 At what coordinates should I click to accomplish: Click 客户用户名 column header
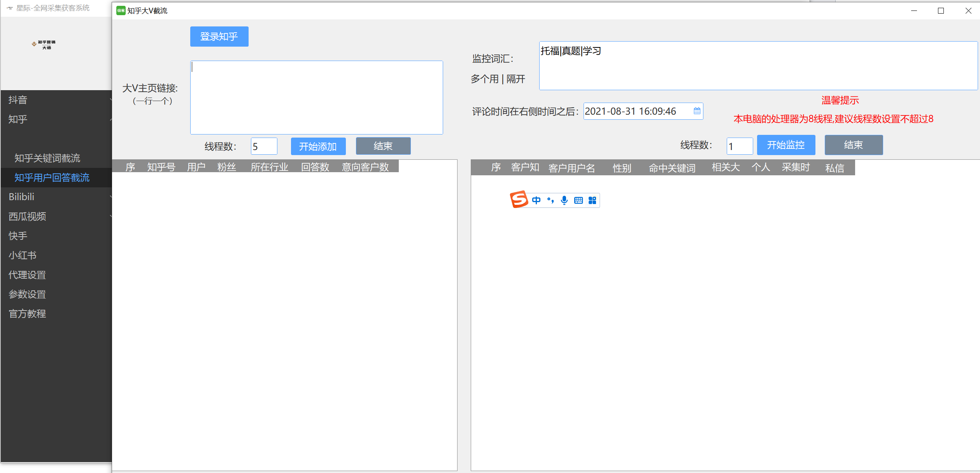tap(572, 168)
